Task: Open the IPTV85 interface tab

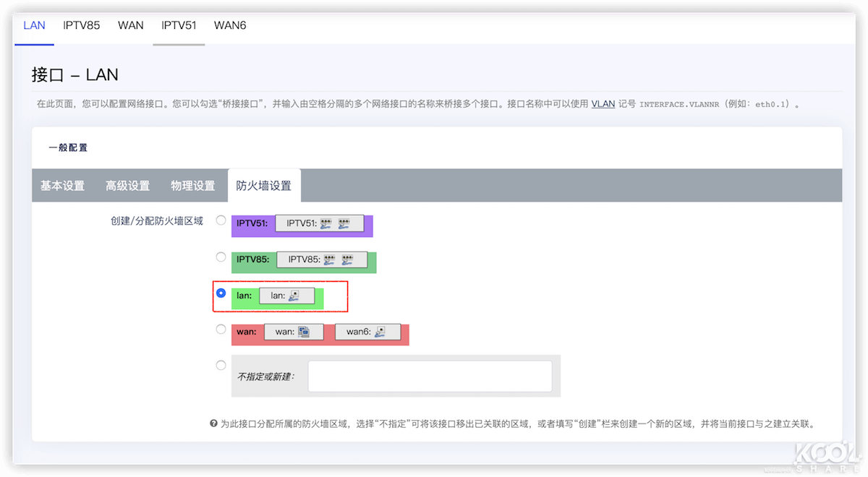Action: (x=82, y=25)
